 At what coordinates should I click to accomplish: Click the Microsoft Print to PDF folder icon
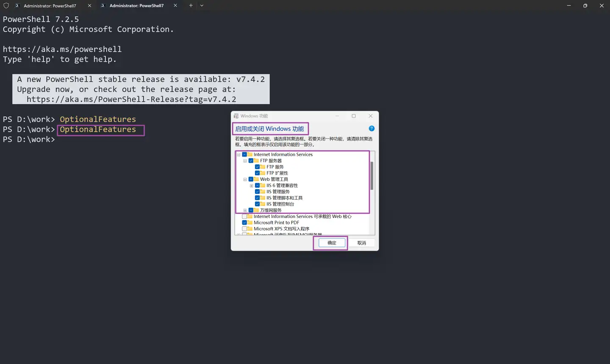click(250, 223)
